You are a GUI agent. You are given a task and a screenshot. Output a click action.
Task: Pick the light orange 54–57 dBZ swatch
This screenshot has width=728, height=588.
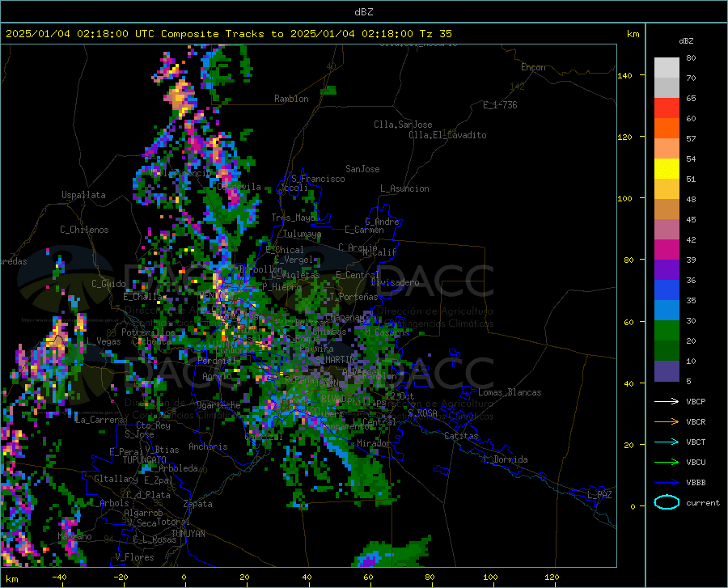click(x=667, y=149)
